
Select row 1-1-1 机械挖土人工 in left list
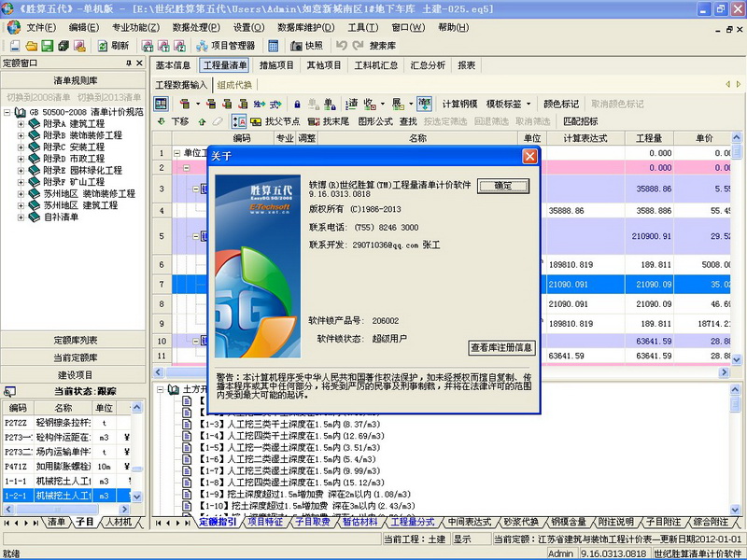[66, 481]
